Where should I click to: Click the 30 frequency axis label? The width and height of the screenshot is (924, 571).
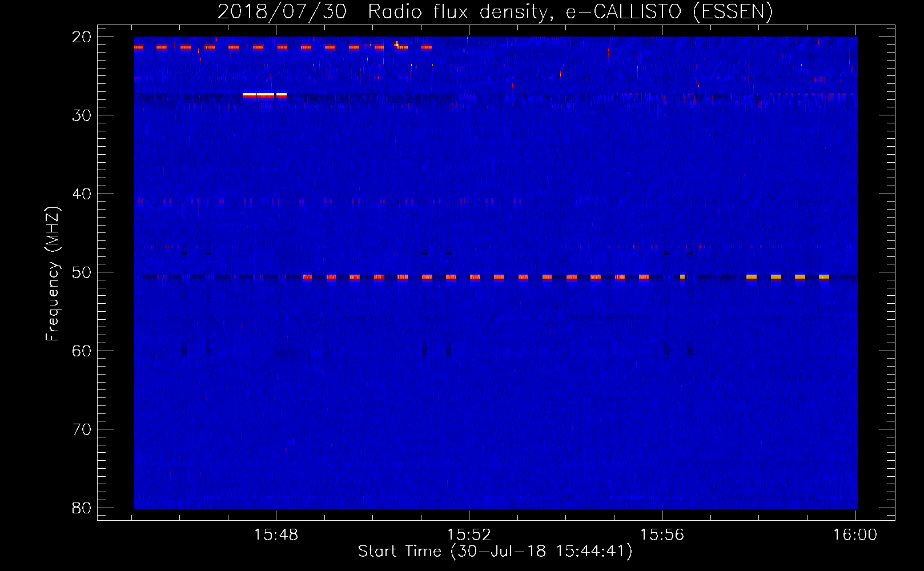click(82, 115)
